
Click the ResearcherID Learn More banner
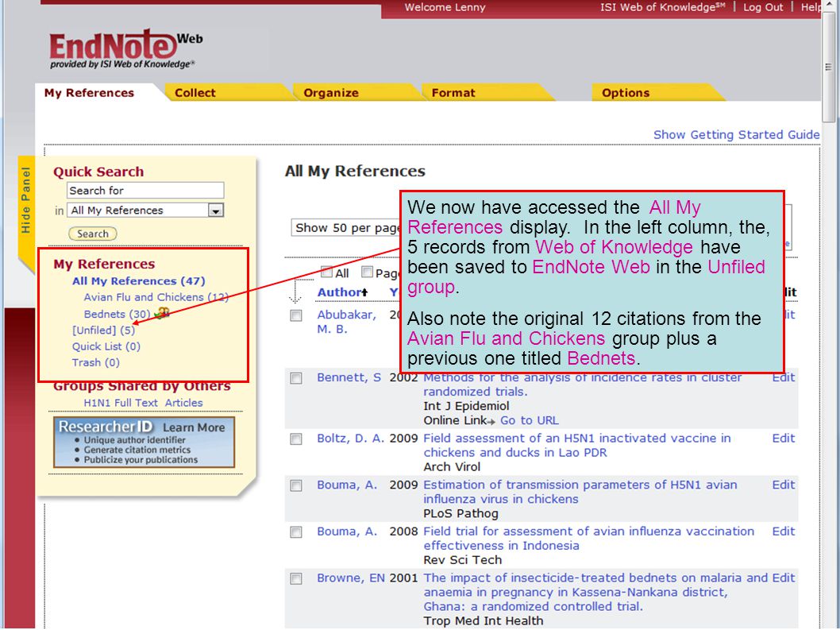pos(144,443)
